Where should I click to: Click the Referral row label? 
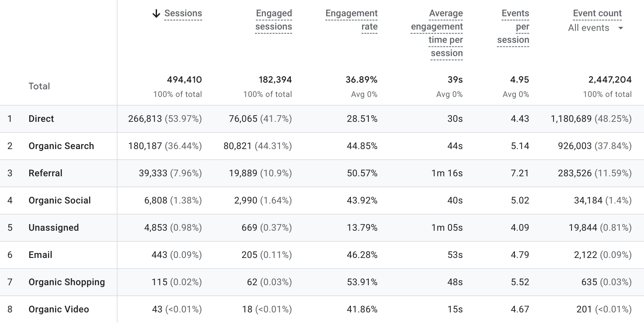tap(45, 173)
